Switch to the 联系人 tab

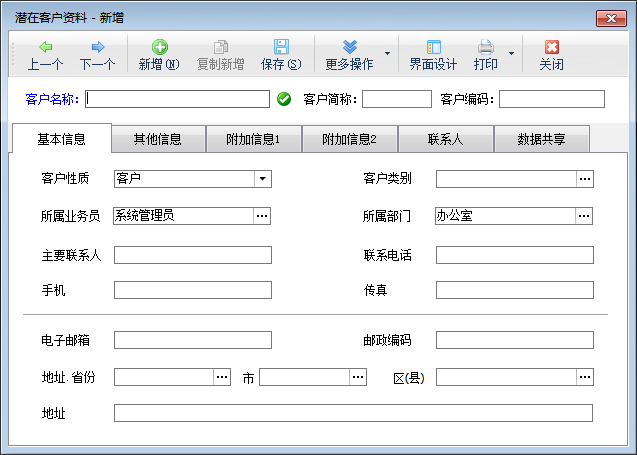[445, 139]
